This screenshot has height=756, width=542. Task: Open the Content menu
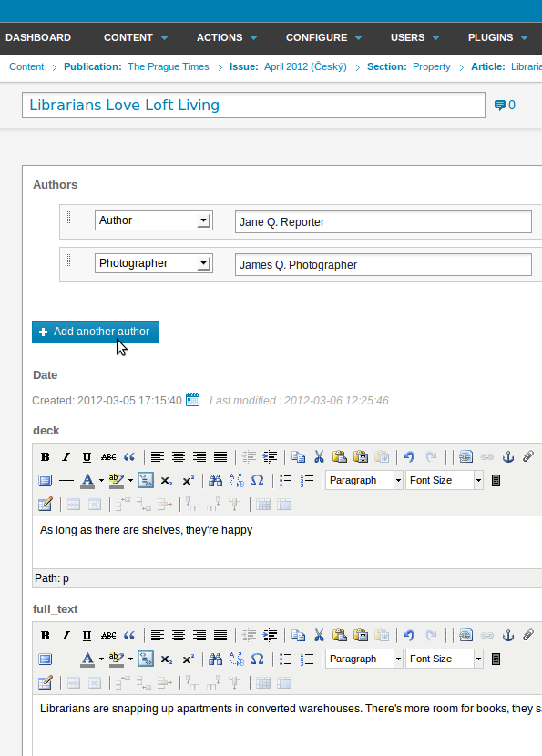point(136,37)
